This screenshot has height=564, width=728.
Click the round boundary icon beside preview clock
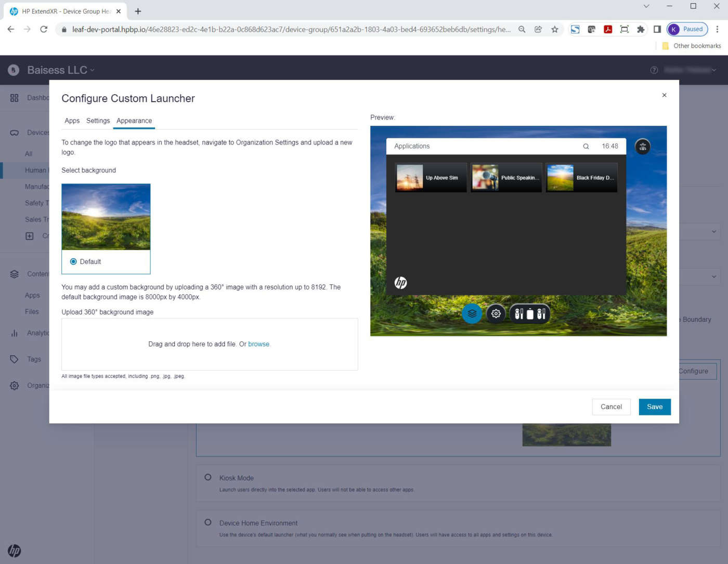(643, 147)
